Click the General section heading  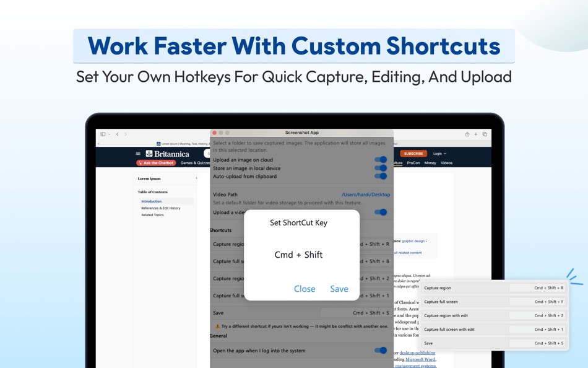click(x=218, y=336)
